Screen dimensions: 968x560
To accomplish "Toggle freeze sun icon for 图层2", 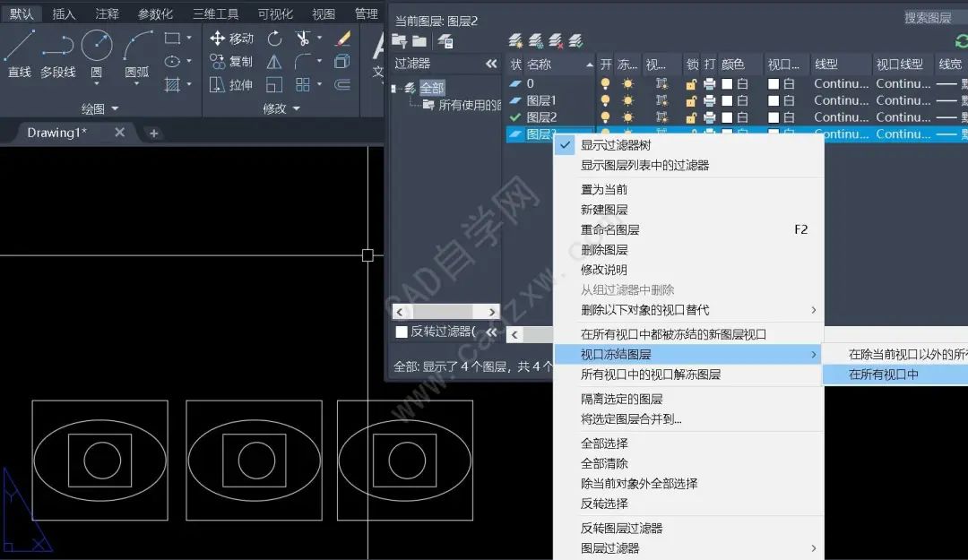I will [x=627, y=117].
